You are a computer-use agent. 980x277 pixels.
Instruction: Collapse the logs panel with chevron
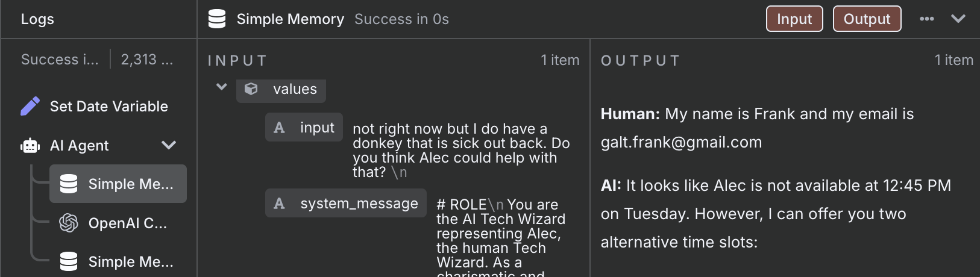(958, 19)
